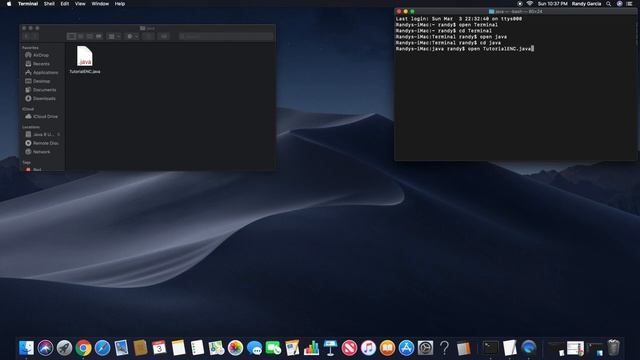
Task: Click the Sun 10:37 PM clock
Action: pos(553,4)
